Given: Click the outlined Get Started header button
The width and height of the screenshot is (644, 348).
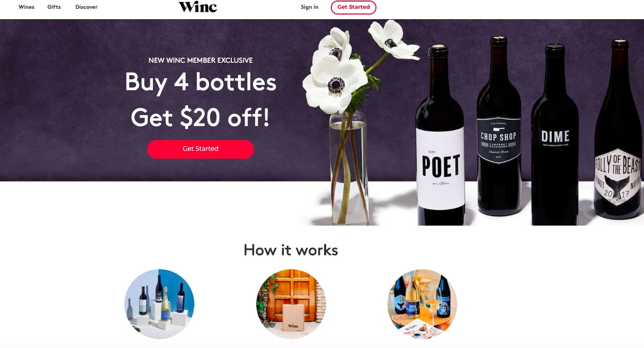Looking at the screenshot, I should click(x=354, y=7).
